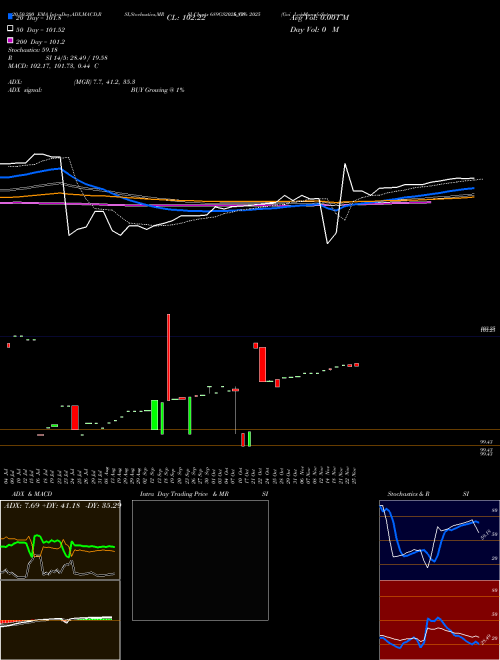The width and height of the screenshot is (500, 660).
Task: Click the RSI 14/5 value '28.49 / 19.58'
Action: (88, 58)
